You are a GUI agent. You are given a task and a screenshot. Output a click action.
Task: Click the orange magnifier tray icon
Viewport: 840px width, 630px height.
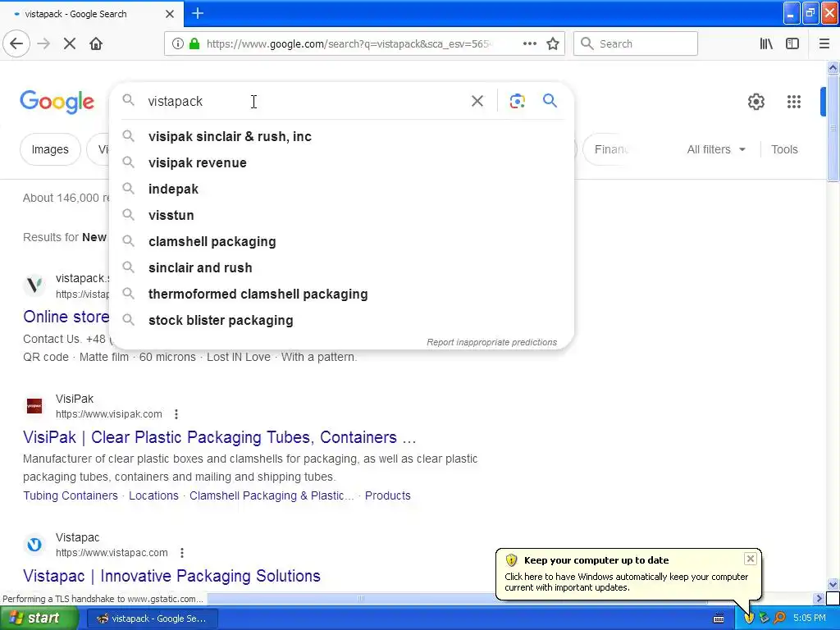click(779, 619)
